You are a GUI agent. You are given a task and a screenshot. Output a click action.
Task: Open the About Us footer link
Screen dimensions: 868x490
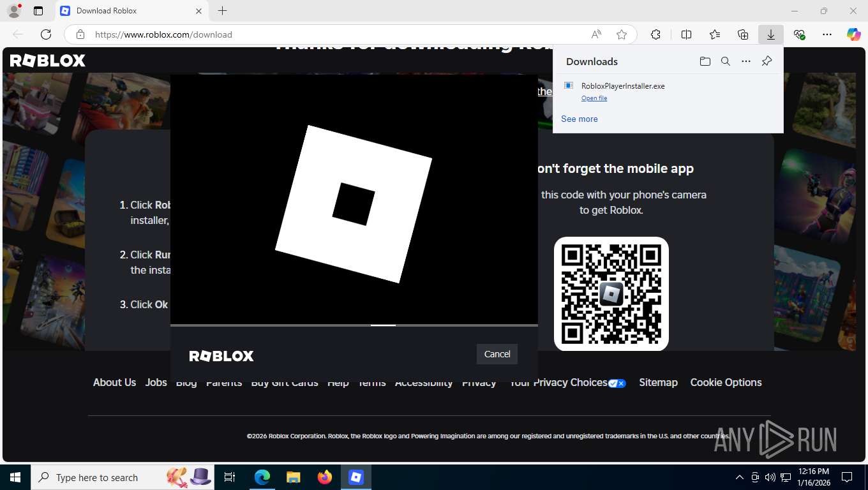click(x=114, y=382)
